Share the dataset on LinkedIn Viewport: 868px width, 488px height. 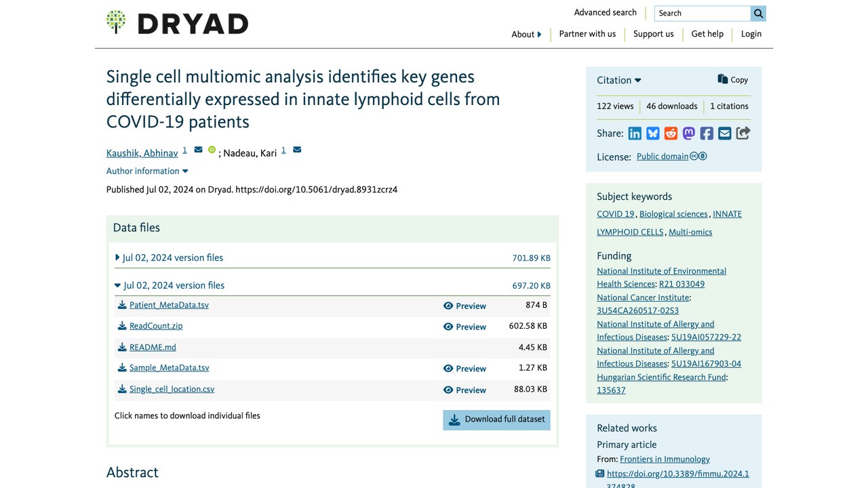pos(635,134)
